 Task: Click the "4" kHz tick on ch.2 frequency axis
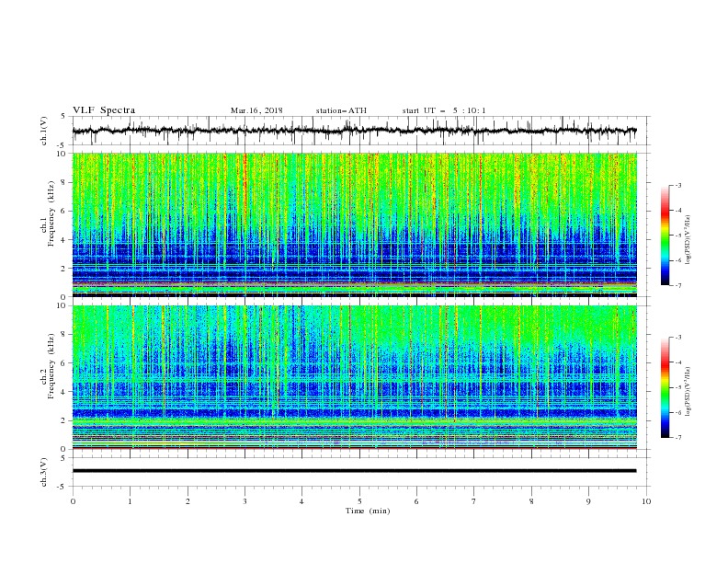coord(63,392)
